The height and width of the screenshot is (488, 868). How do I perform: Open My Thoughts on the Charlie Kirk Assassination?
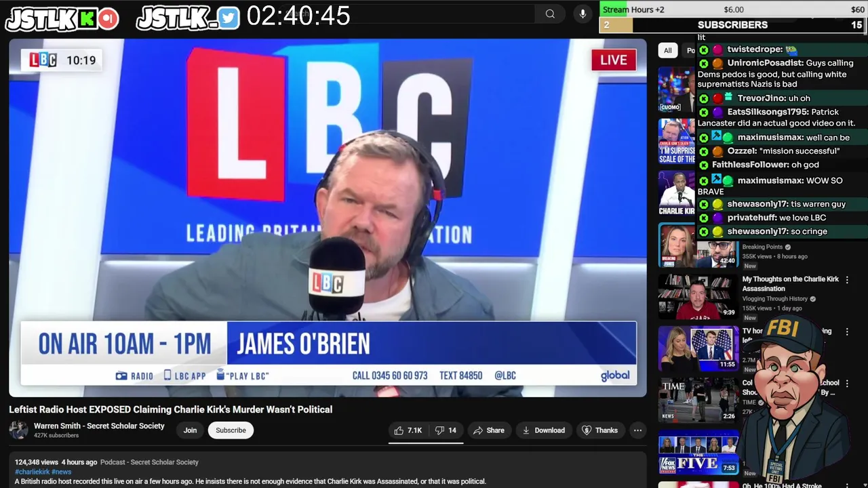[790, 283]
